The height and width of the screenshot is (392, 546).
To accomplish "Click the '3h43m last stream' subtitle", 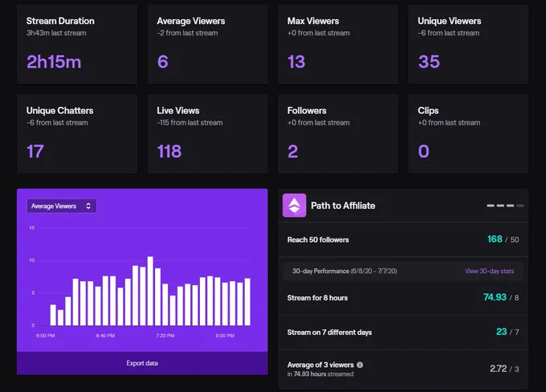I will point(56,33).
